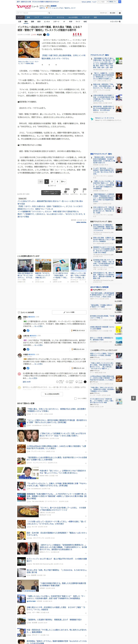Image resolution: width=138 pixels, height=644 pixels.
Task: Share 山路力也's comment on Facebook
Action: (28, 349)
